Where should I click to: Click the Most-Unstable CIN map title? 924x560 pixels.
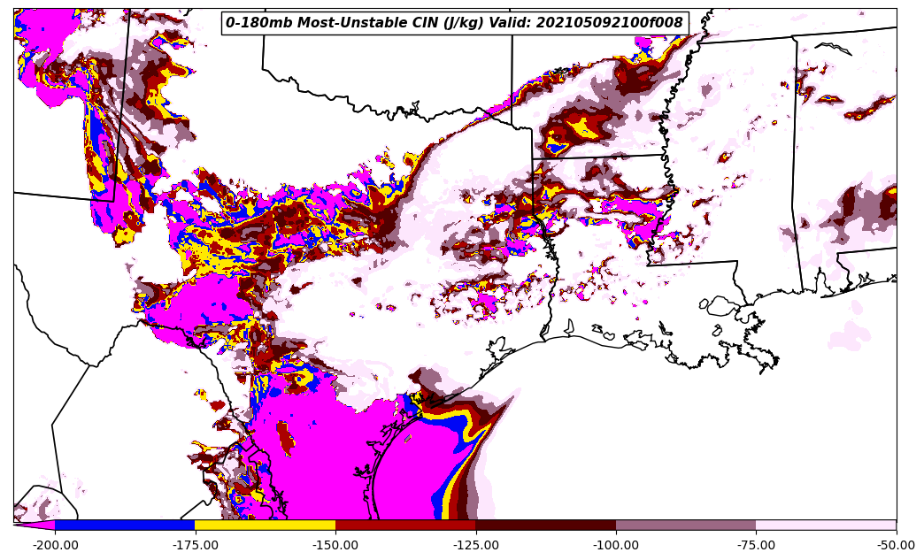click(454, 23)
